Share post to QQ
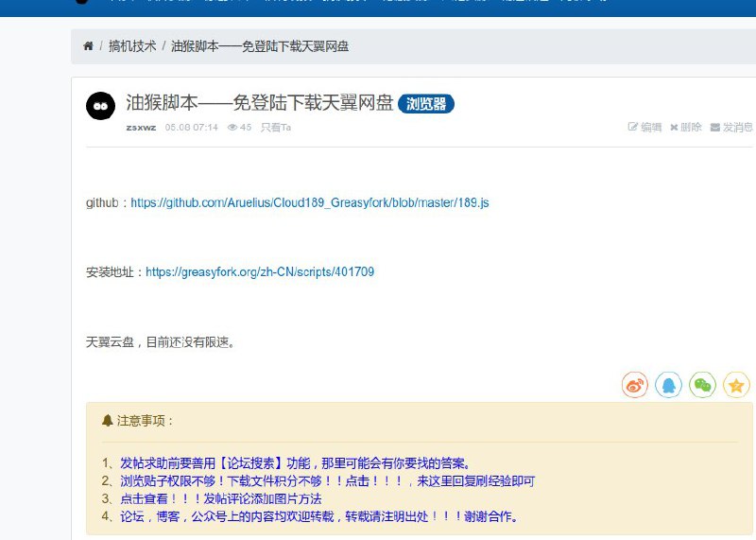The image size is (756, 540). point(669,385)
